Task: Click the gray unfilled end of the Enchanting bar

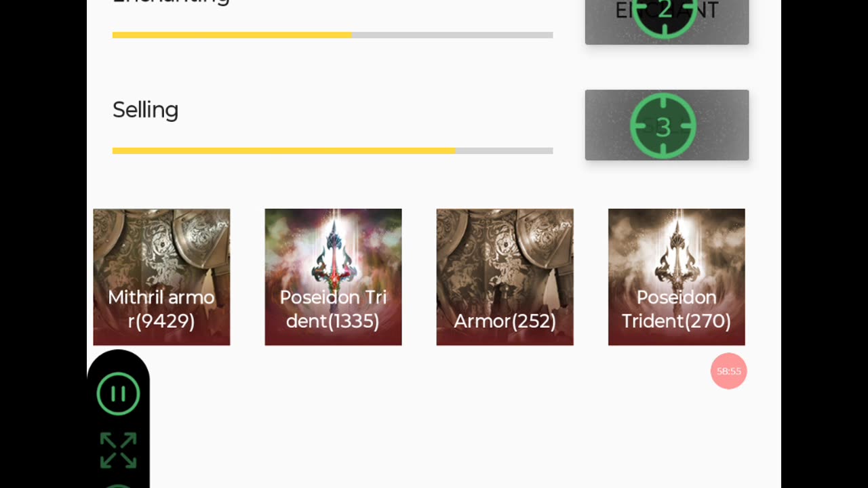Action: click(x=452, y=35)
